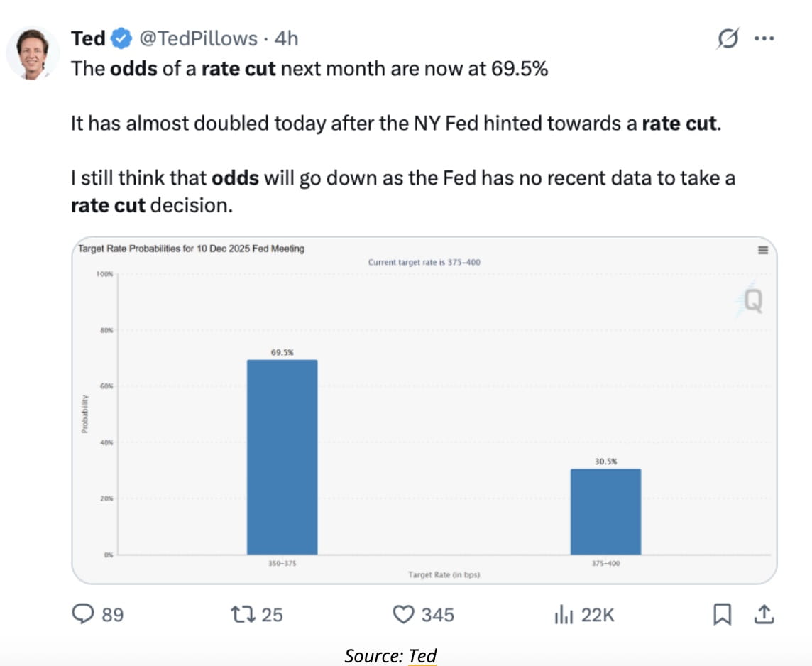Click the blue verified badge
812x666 pixels.
pos(122,38)
